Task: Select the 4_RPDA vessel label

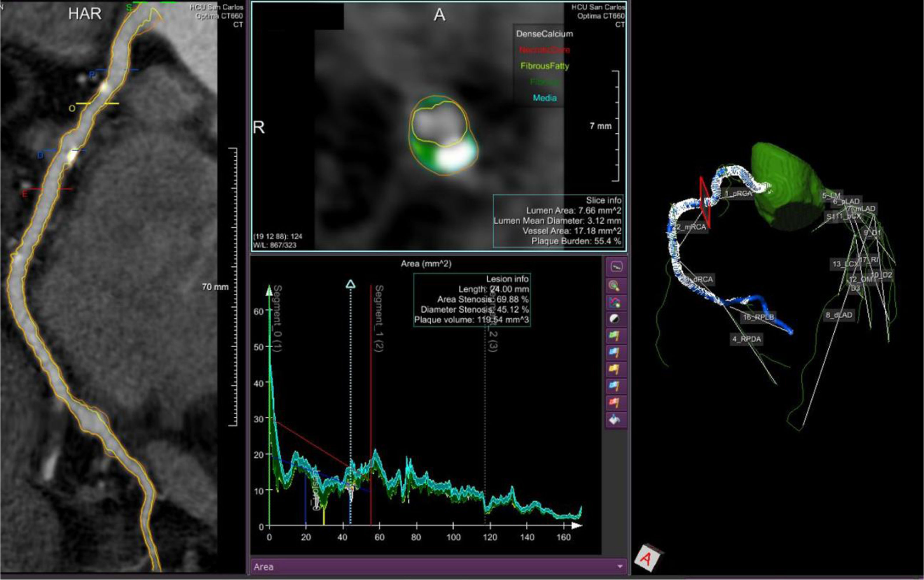Action: (x=746, y=339)
